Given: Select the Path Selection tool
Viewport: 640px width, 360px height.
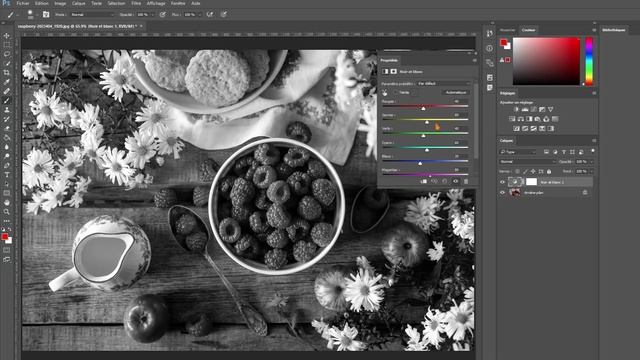Looking at the screenshot, I should click(7, 184).
